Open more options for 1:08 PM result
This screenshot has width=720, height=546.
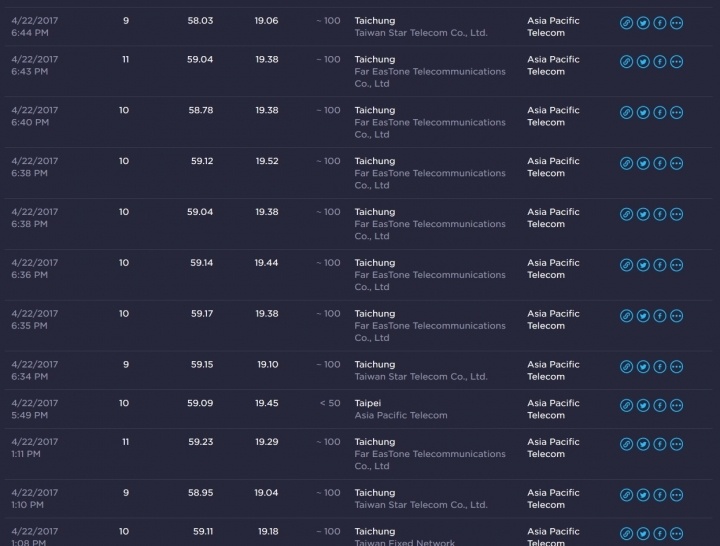[x=676, y=534]
